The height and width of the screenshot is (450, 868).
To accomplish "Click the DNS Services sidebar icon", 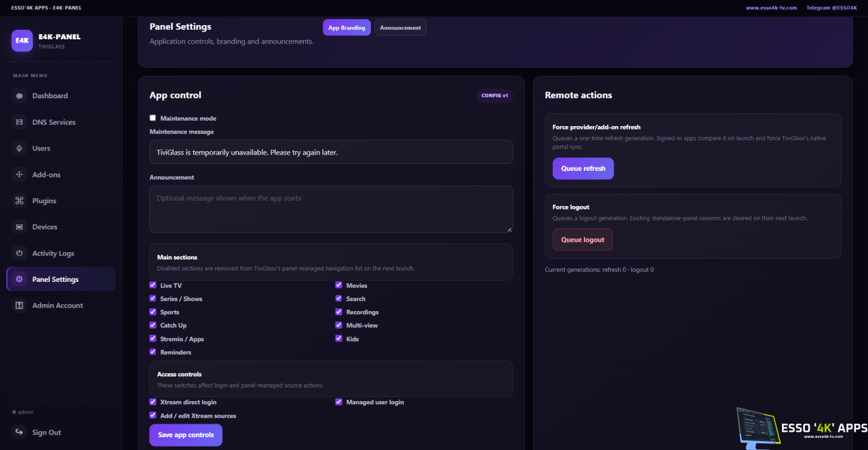I will coord(19,123).
